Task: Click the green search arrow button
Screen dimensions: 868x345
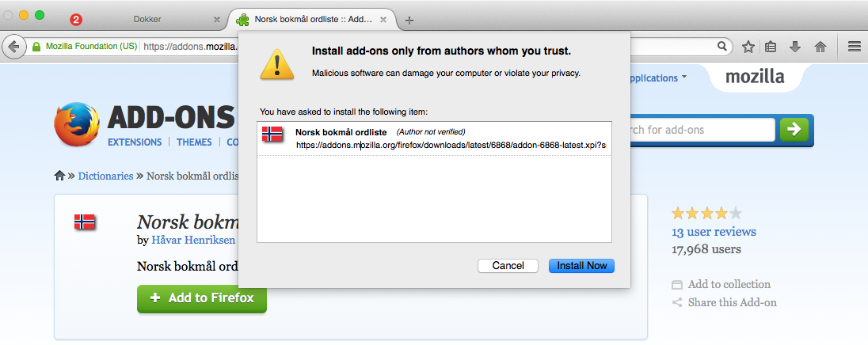Action: click(x=794, y=130)
